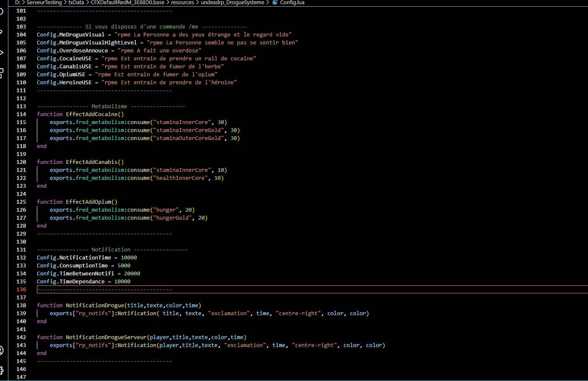Viewport: 588px width, 381px height.
Task: Open the Accounts icon in the activity bar
Action: point(1,350)
